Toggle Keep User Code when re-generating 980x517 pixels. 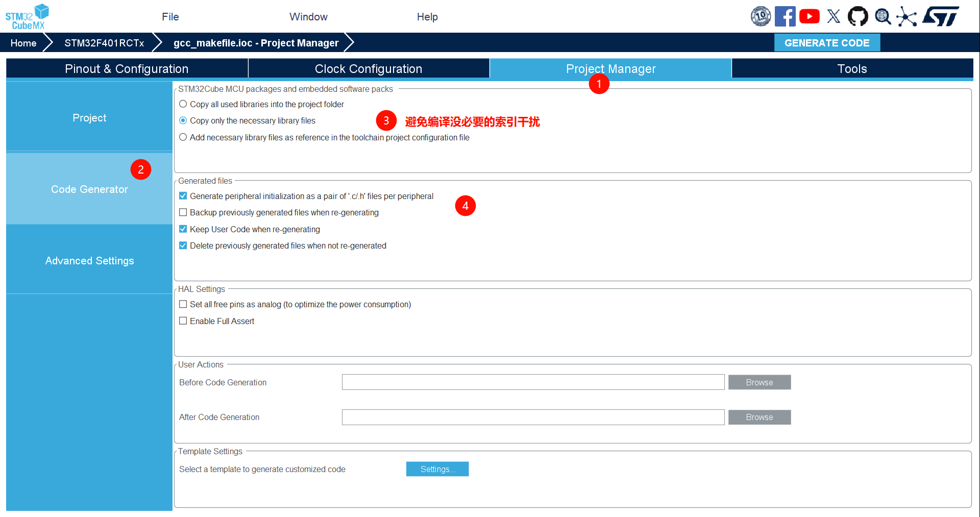183,229
